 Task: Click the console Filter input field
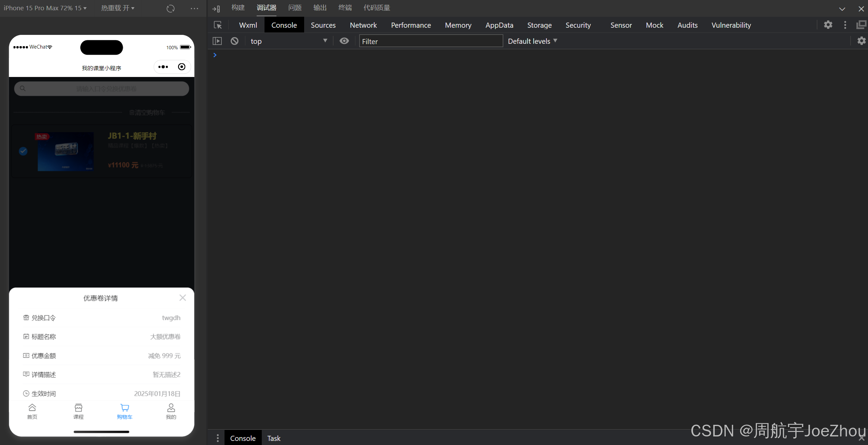click(431, 41)
